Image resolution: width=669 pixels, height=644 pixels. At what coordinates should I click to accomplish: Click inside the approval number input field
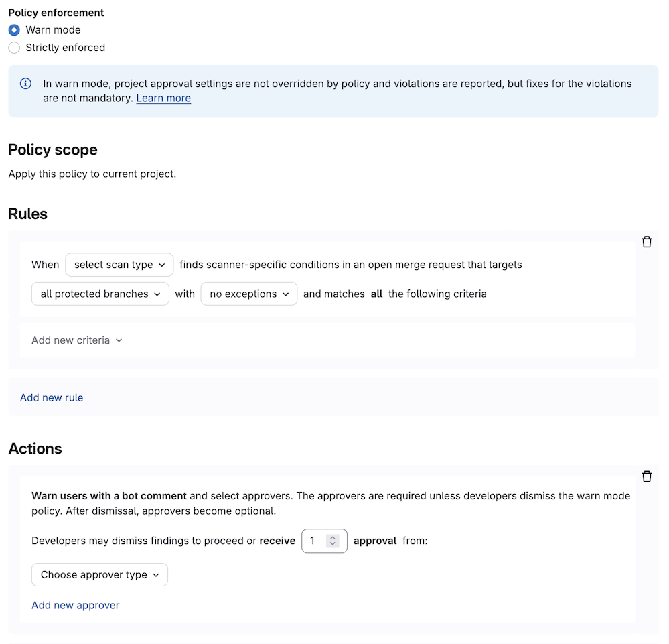(x=315, y=541)
